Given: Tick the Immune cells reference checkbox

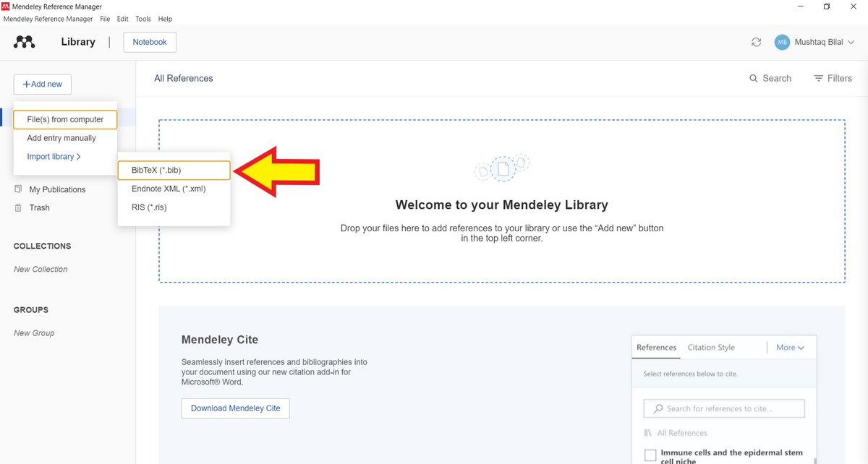Looking at the screenshot, I should 650,455.
